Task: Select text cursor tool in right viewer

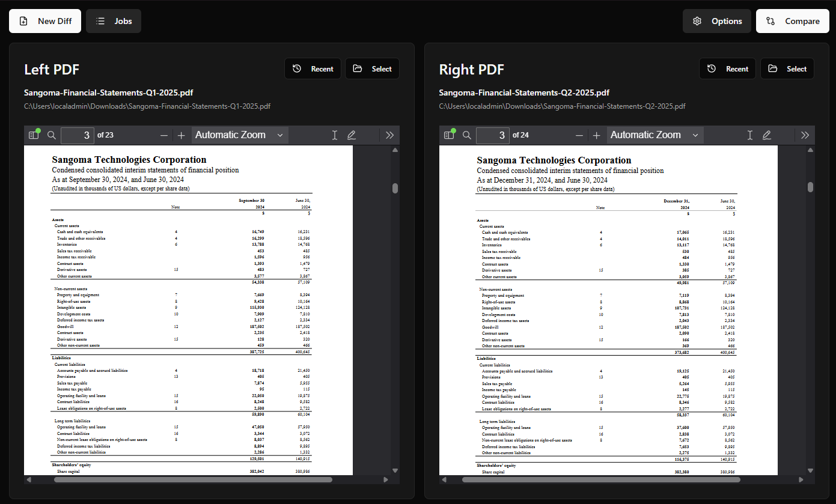Action: click(750, 135)
